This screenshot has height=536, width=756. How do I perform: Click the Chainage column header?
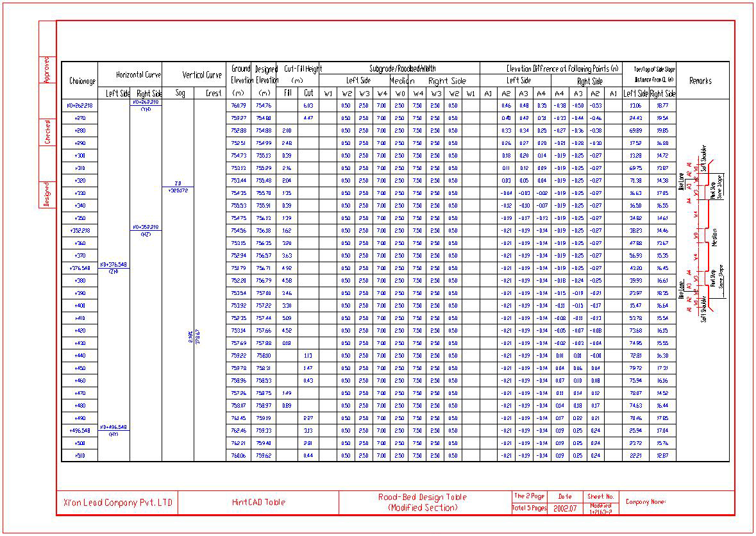[82, 81]
